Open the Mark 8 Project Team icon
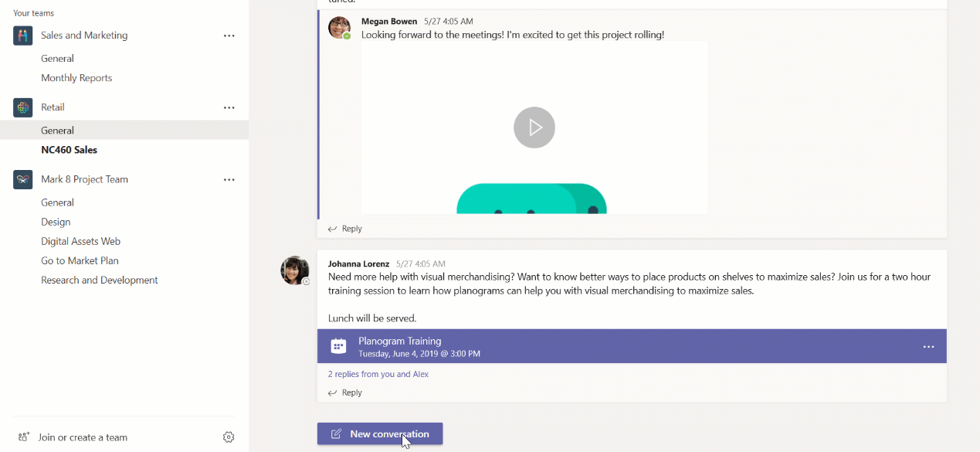Image resolution: width=980 pixels, height=452 pixels. pos(22,178)
